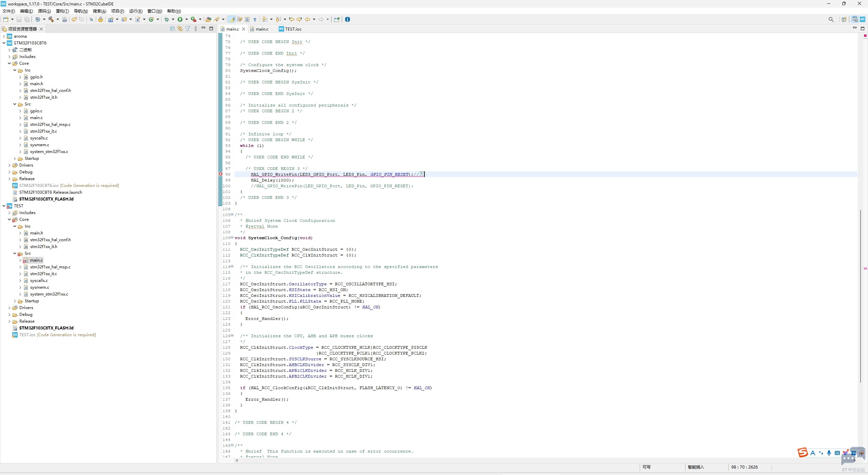
Task: Click the External Tools run icon with red toolbox
Action: click(194, 19)
